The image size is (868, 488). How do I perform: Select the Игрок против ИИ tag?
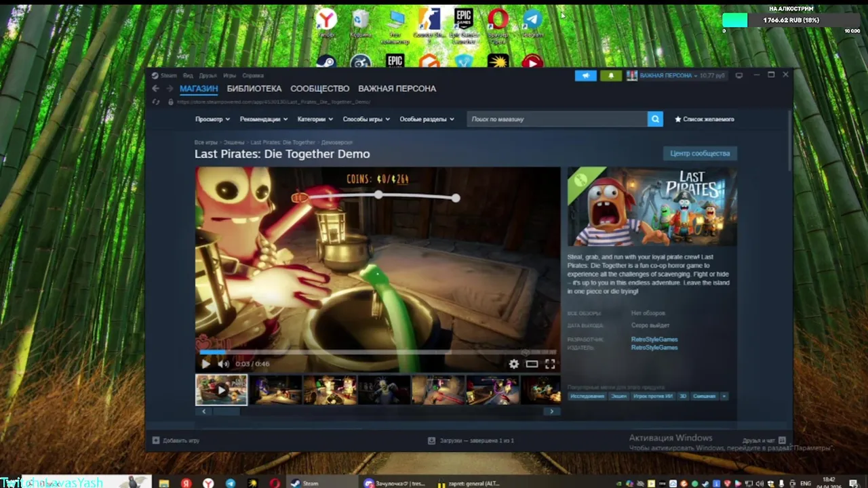(x=653, y=396)
